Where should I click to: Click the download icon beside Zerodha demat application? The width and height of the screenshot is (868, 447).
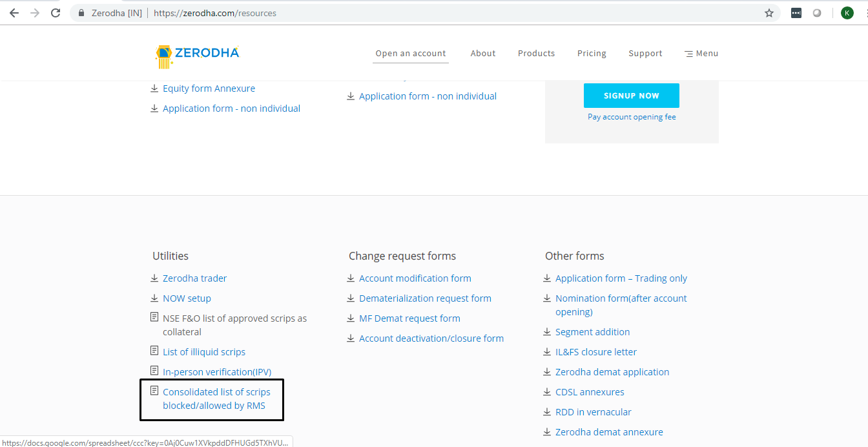(547, 372)
